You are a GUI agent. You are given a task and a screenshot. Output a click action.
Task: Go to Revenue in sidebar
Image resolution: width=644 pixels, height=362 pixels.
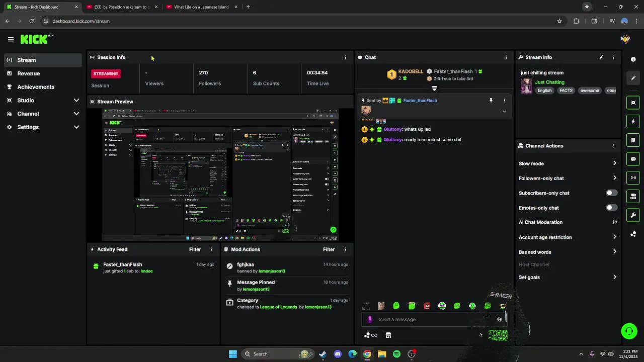click(43, 73)
